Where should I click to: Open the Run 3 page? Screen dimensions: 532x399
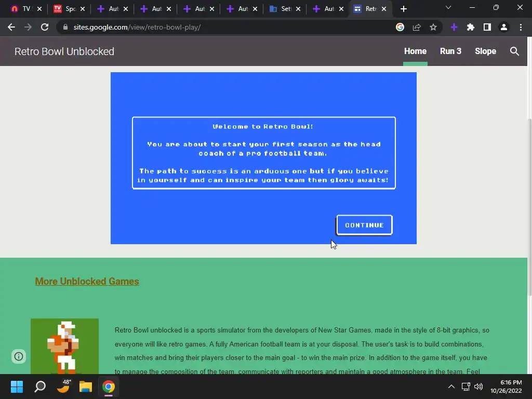tap(450, 51)
